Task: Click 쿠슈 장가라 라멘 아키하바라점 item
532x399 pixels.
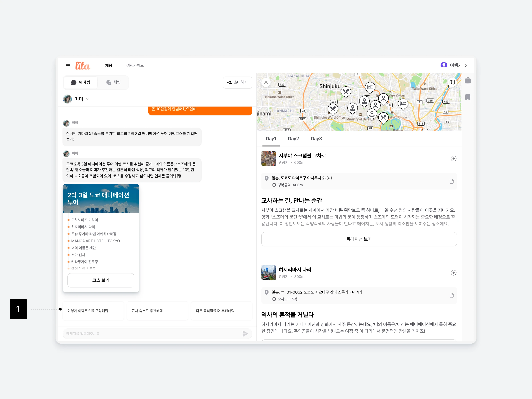Action: point(94,234)
